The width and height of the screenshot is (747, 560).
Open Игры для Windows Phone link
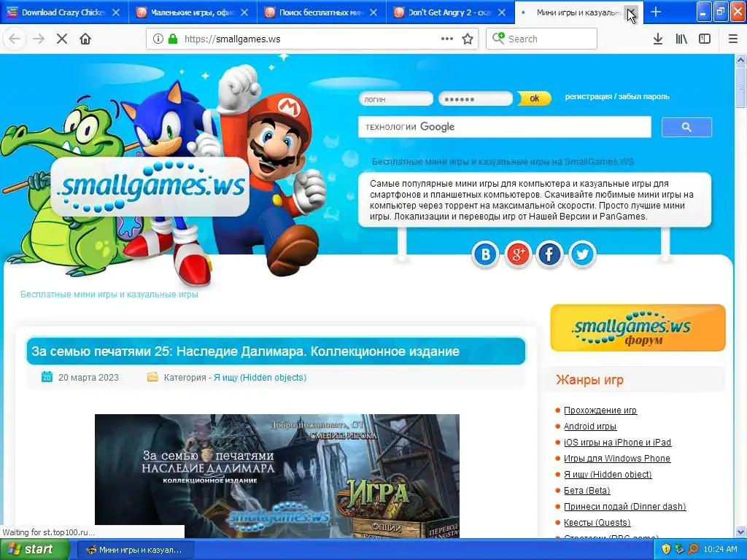tap(617, 459)
